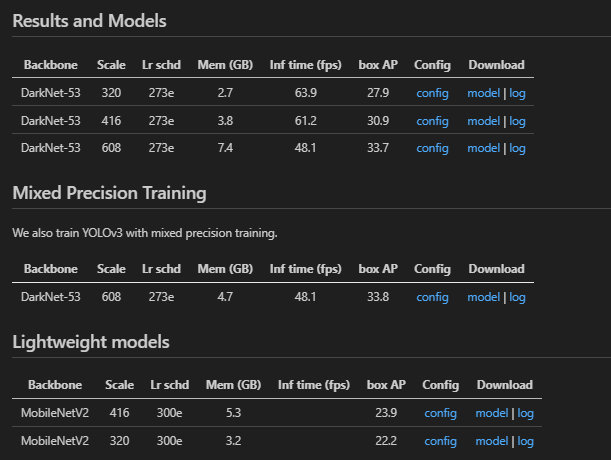View log for MobileNetV2 scale 320
The width and height of the screenshot is (611, 460).
(526, 441)
